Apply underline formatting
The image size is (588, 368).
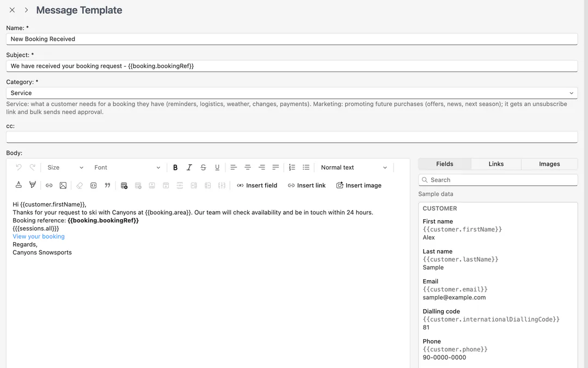217,167
